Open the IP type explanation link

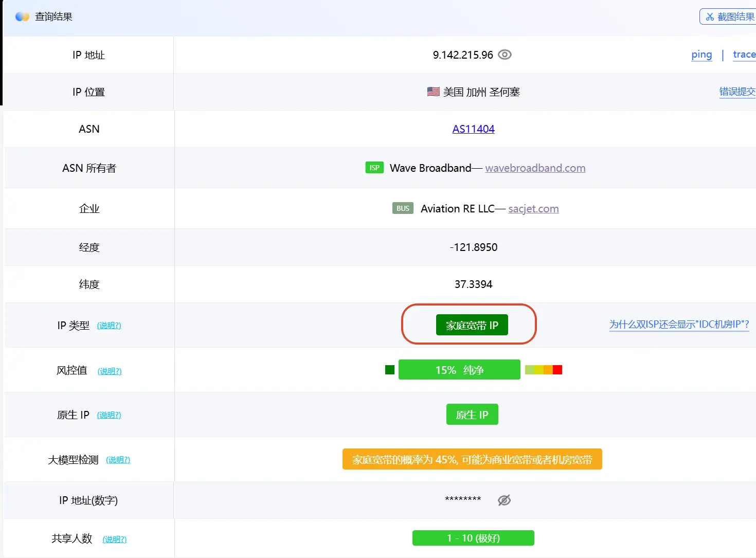click(109, 326)
